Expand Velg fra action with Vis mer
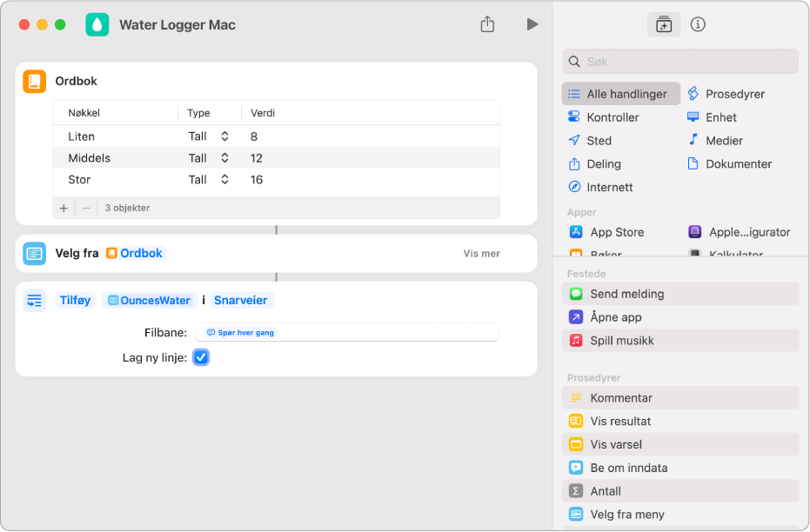 coord(481,253)
